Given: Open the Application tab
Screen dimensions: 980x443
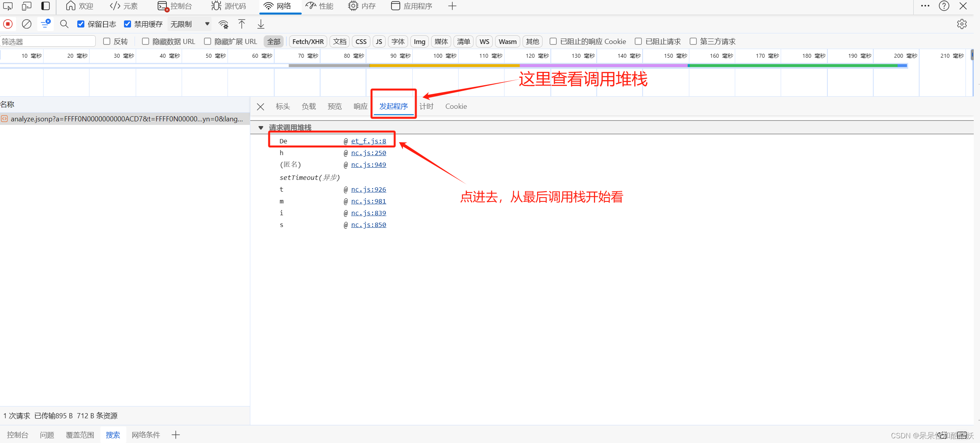Looking at the screenshot, I should (x=412, y=6).
